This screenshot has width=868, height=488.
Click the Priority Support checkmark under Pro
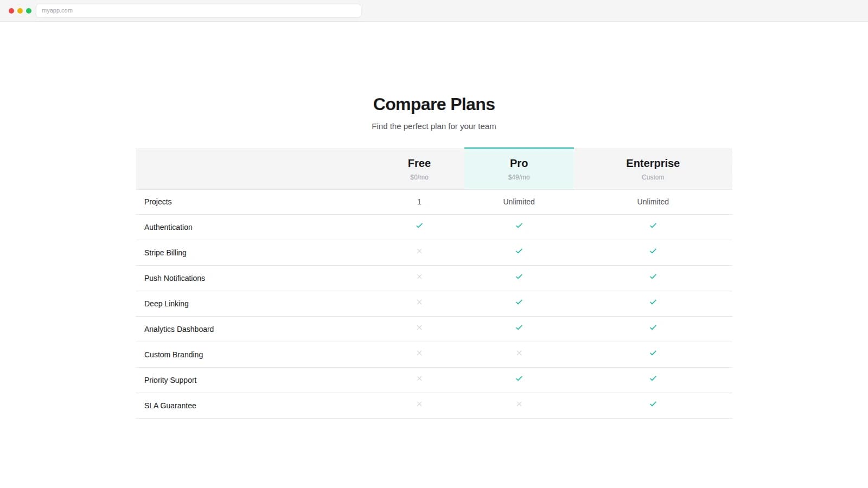[x=519, y=378]
